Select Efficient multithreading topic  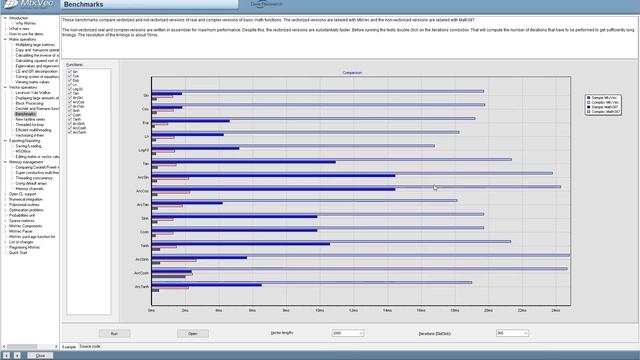[33, 130]
